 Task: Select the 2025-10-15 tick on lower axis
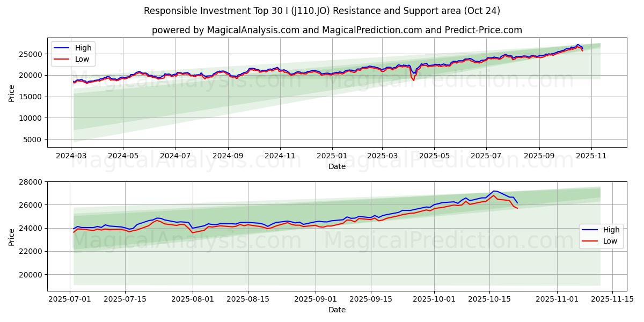click(x=489, y=298)
